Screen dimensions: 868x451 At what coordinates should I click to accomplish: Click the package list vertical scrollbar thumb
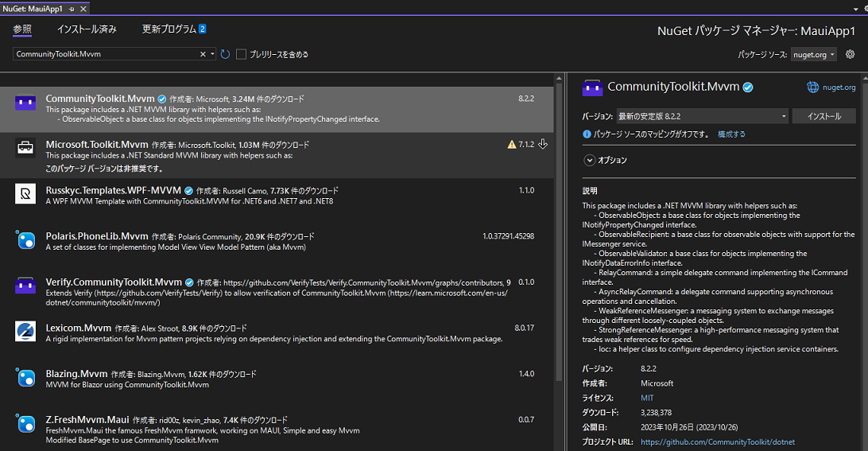click(x=559, y=233)
